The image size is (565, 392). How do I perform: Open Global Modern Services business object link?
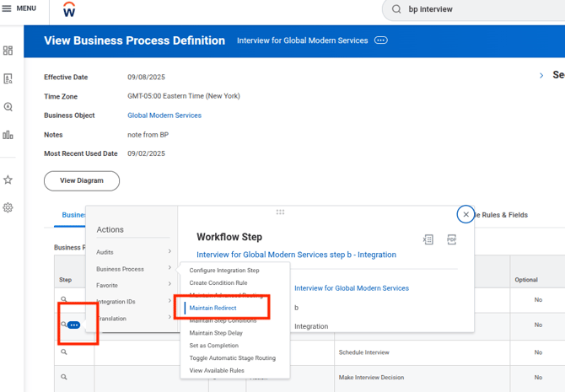click(164, 115)
